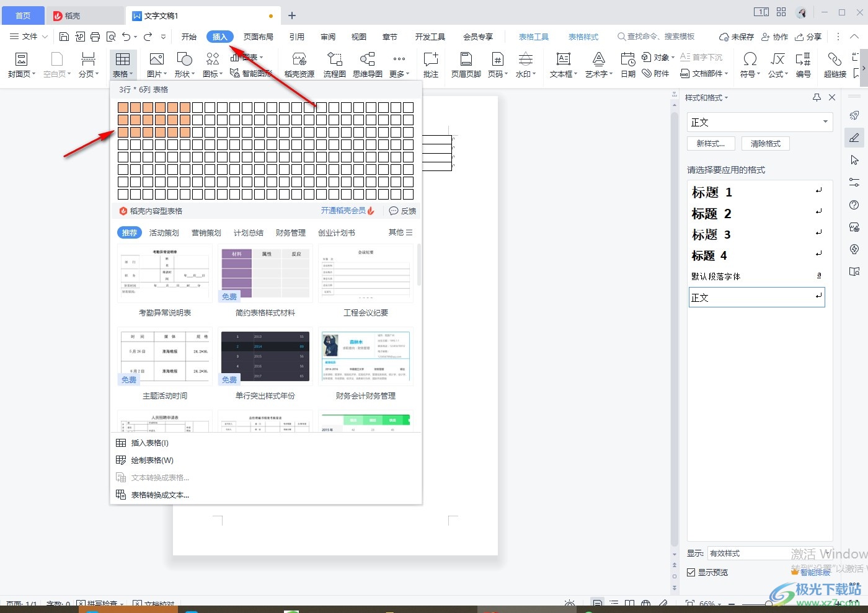The image size is (868, 613).
Task: Select the 单行突出样式年份 template thumbnail
Action: pos(265,356)
